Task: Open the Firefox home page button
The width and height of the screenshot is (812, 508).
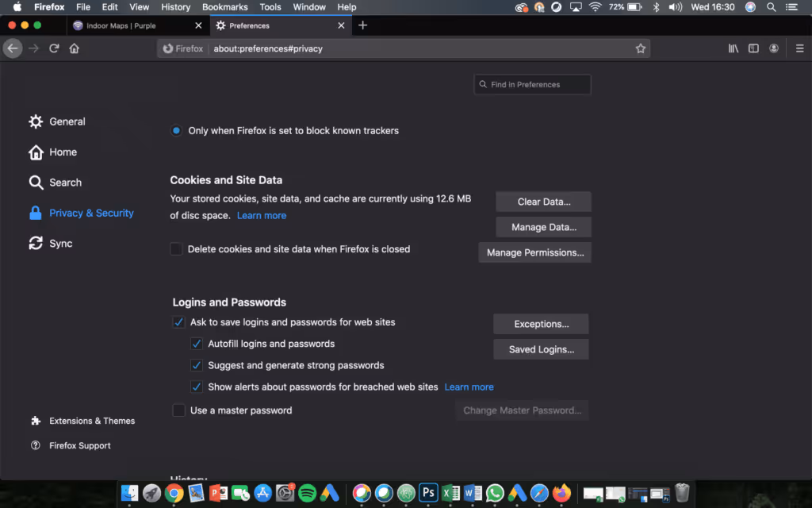Action: 74,48
